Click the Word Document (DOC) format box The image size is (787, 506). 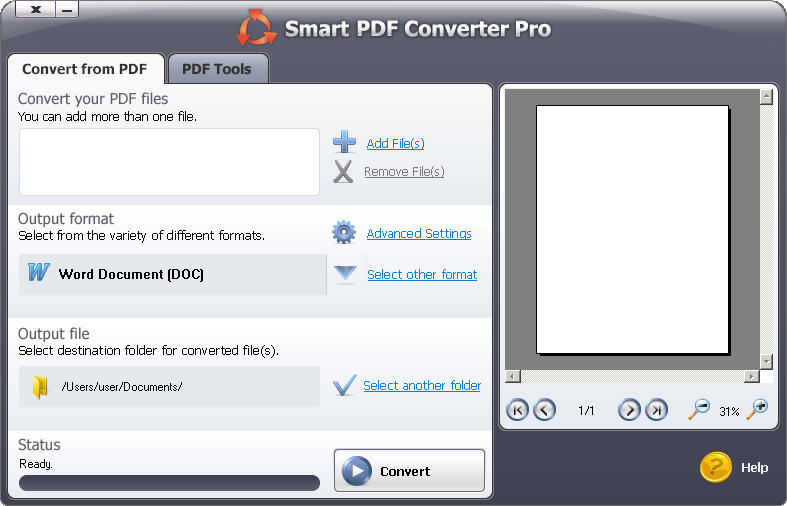(x=173, y=274)
